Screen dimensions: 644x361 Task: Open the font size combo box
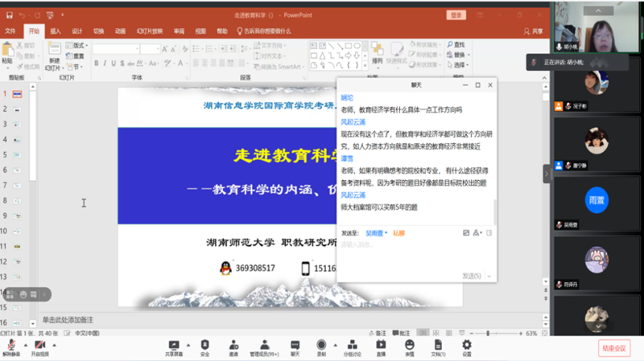click(150, 49)
